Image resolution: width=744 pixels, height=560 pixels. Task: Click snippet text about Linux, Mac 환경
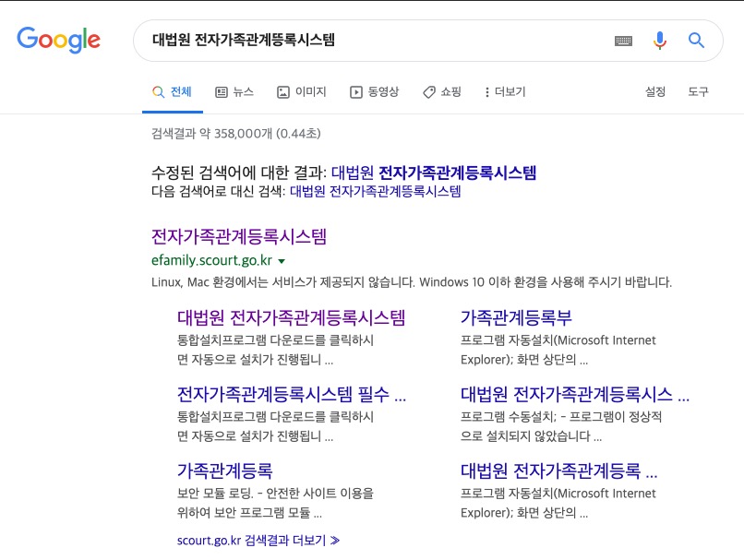pos(412,282)
